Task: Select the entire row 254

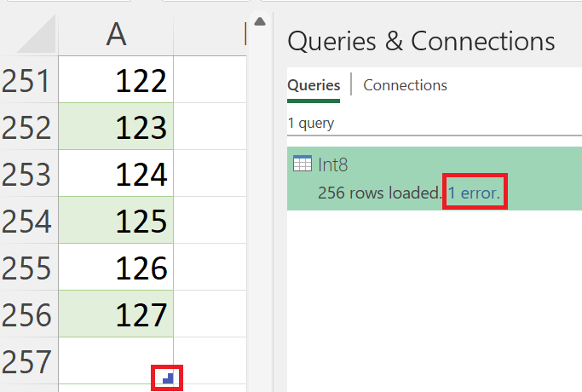Action: (x=29, y=222)
